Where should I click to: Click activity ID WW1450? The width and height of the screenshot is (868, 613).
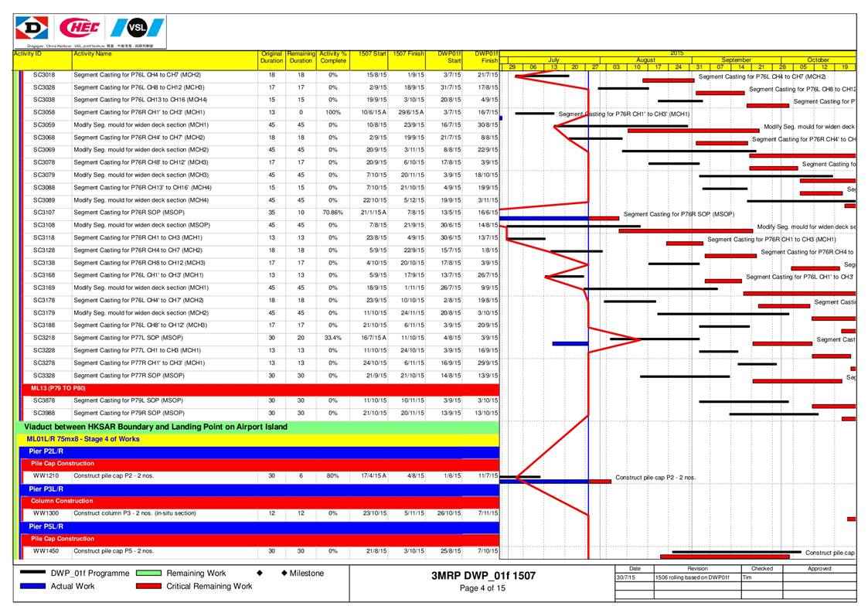[x=46, y=551]
